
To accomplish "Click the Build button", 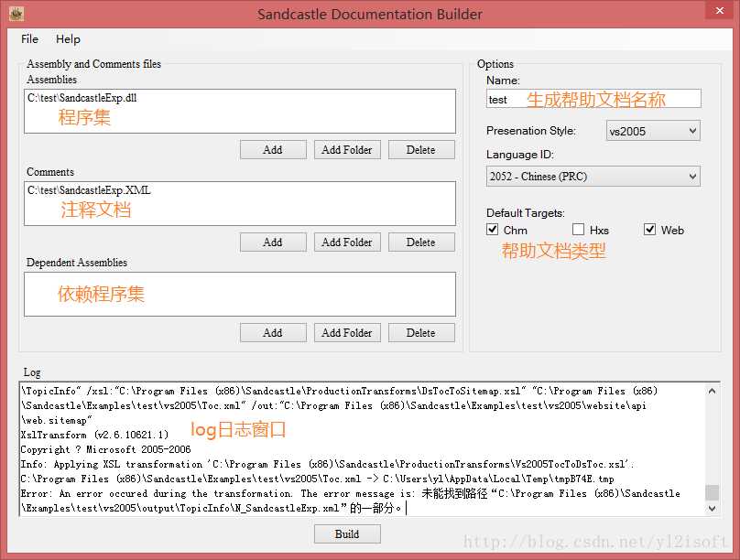I will point(347,534).
